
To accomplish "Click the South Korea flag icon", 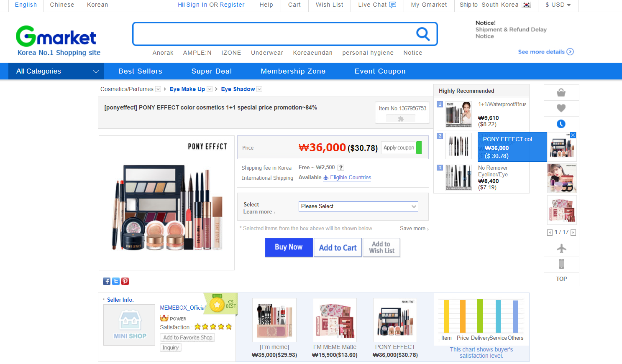I will pos(526,5).
